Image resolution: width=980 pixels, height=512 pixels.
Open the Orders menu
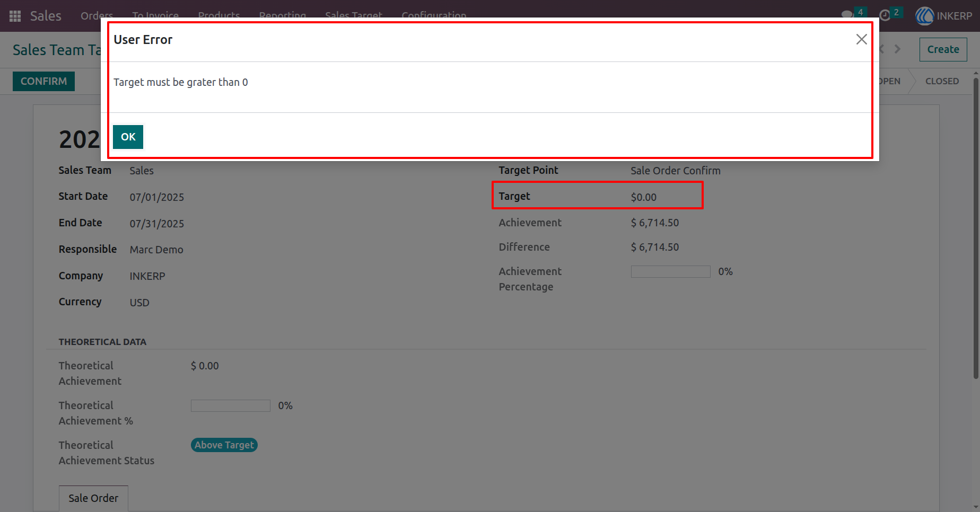coord(97,16)
